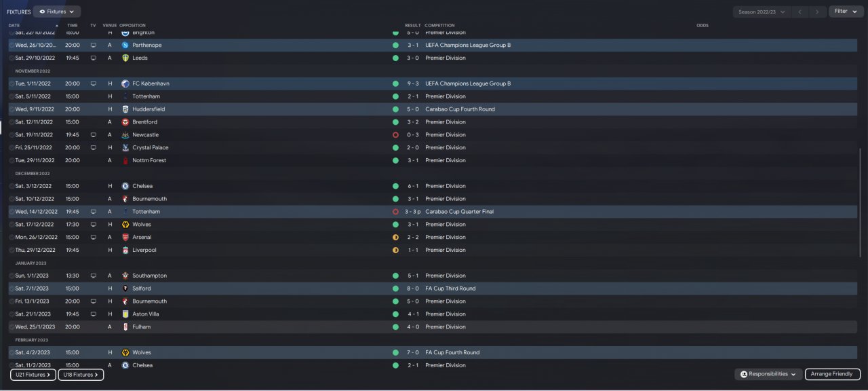
Task: Click the red loss indicator for Newcastle match
Action: (395, 135)
